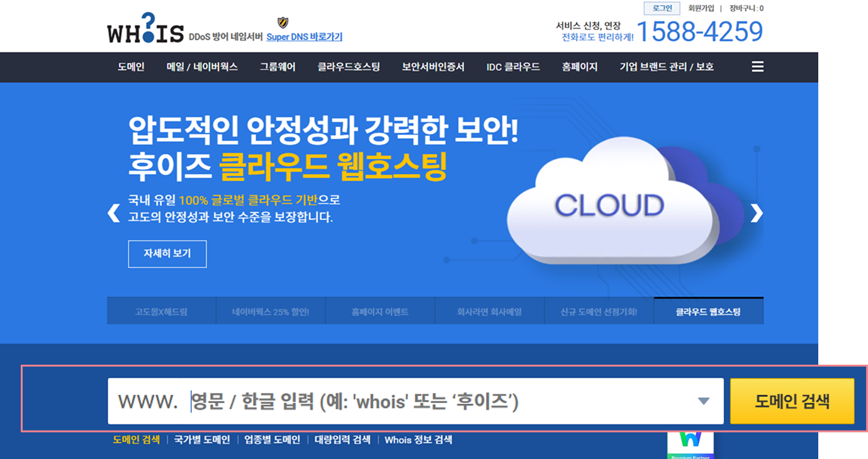Select the 도메인 검색 search mode tab
Viewport: 868px width, 459px height.
pyautogui.click(x=137, y=440)
